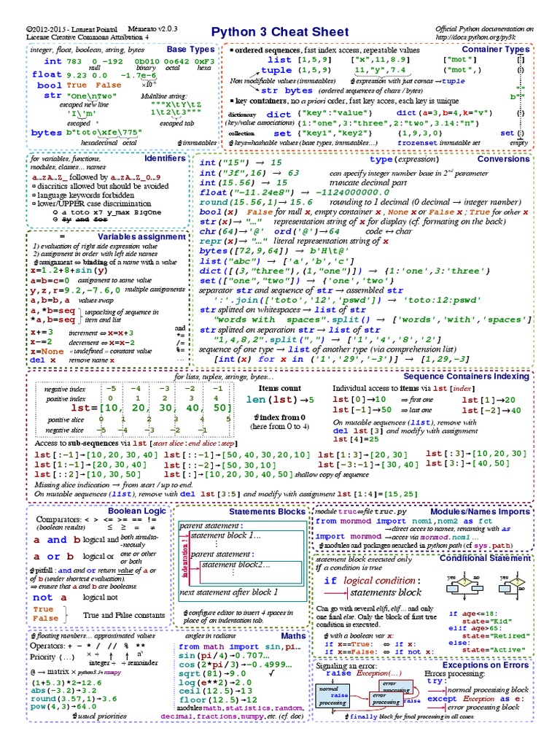Select the Maths section heading
The image size is (560, 747).
pos(293,636)
